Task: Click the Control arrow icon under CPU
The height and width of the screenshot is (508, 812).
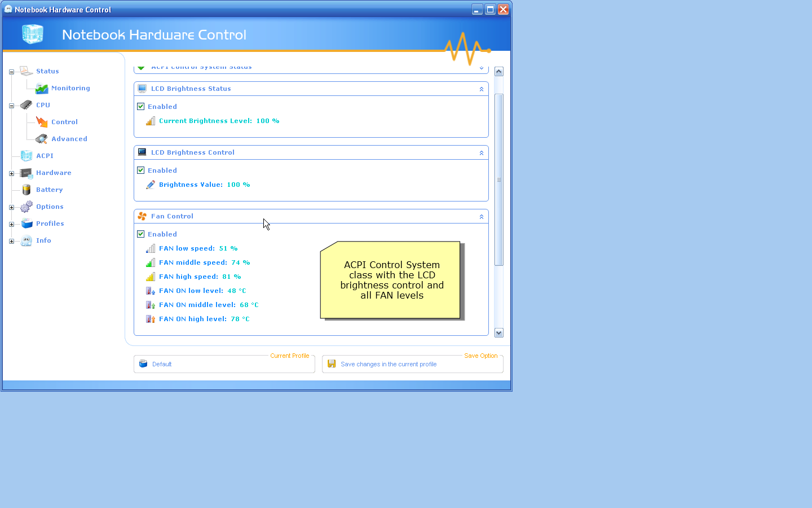Action: [x=42, y=122]
